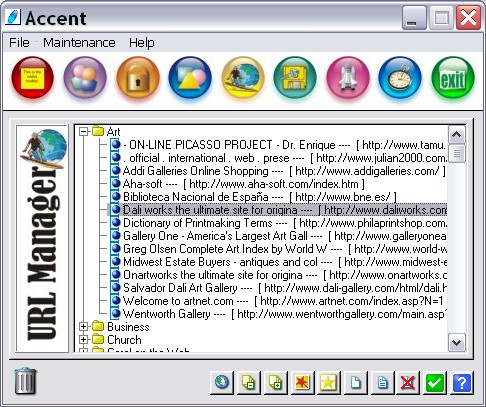486x407 pixels.
Task: Select the ON-LINE PICASSO PROJECT entry
Action: point(284,145)
